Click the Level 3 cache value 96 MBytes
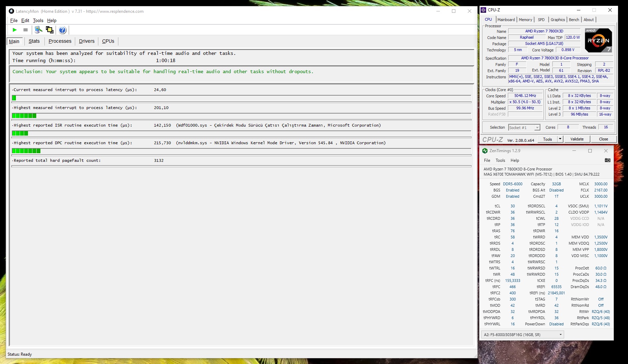Screen dimensions: 628x364 coord(579,115)
